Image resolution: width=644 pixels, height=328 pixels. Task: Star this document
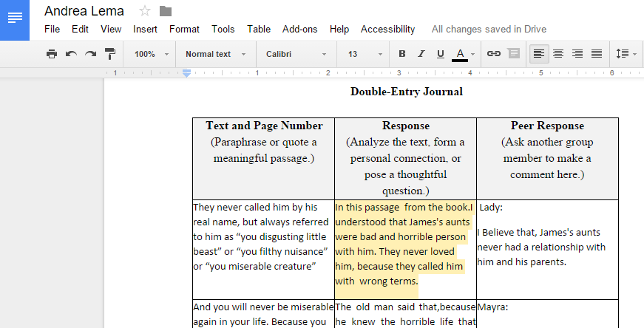tap(145, 11)
